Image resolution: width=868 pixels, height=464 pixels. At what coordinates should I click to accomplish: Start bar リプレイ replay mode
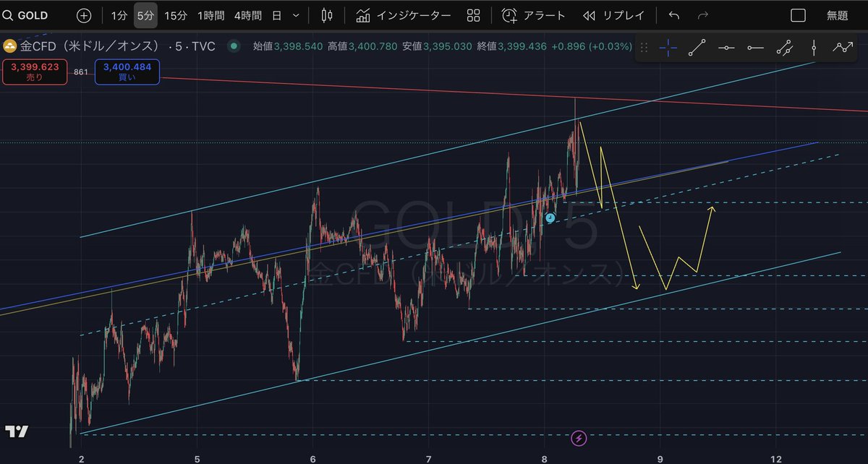click(x=613, y=15)
